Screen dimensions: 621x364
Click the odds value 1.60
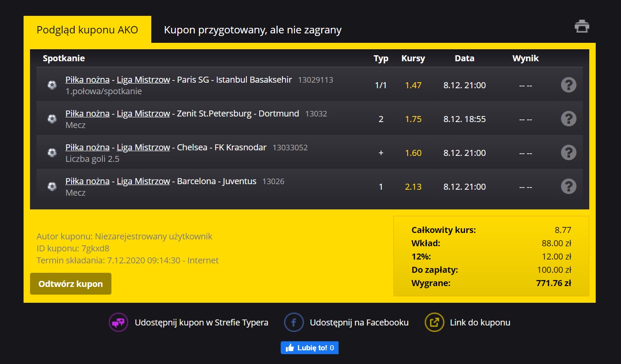click(413, 153)
